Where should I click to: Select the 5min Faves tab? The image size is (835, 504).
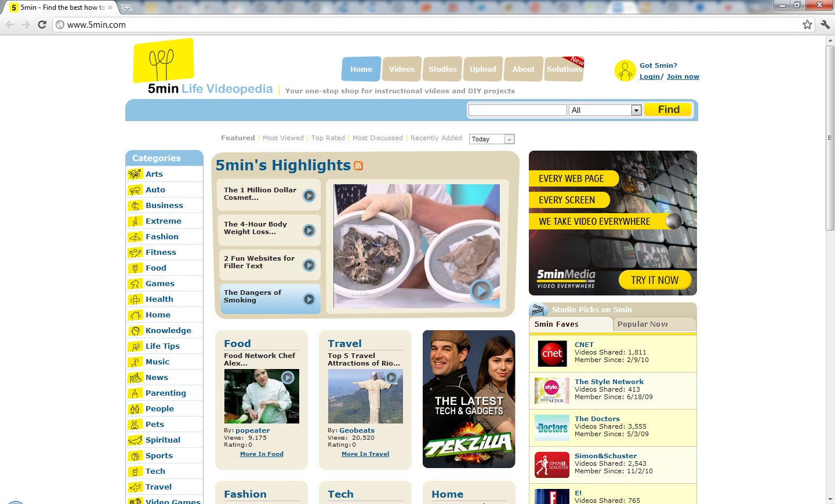[x=571, y=324]
